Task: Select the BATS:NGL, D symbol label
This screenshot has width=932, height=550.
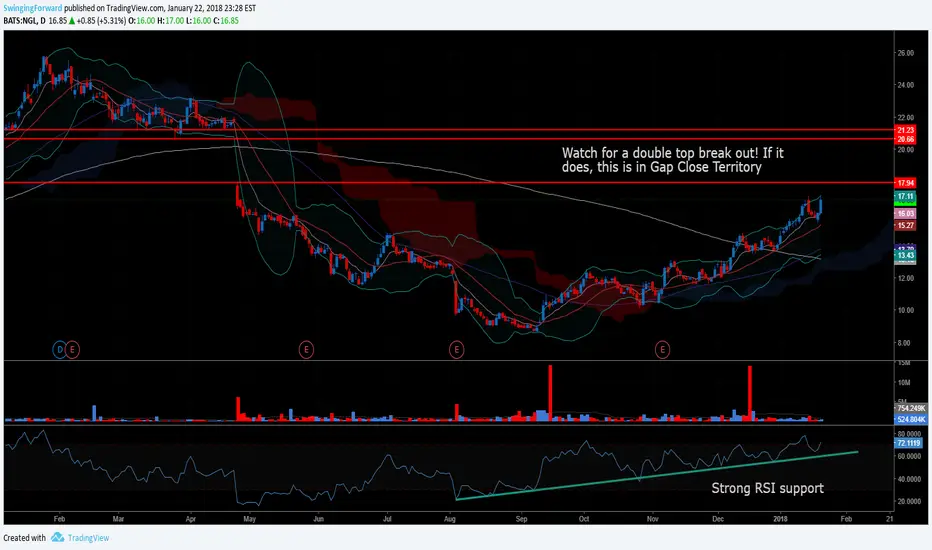Action: [x=24, y=21]
